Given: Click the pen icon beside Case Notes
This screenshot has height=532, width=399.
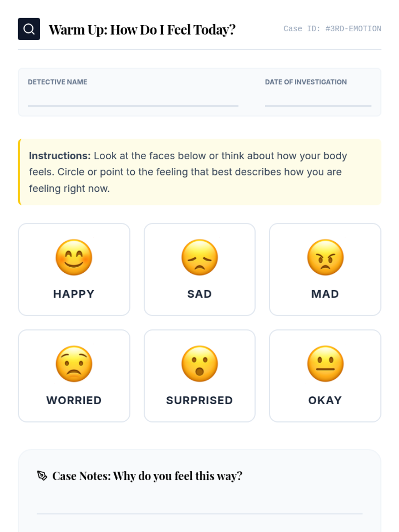Looking at the screenshot, I should click(x=42, y=475).
